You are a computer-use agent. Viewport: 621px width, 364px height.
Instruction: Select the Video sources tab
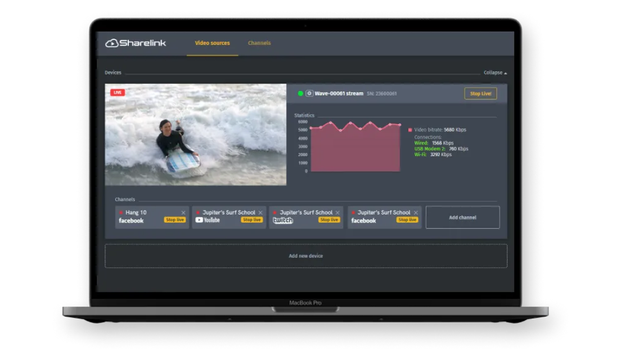click(212, 43)
